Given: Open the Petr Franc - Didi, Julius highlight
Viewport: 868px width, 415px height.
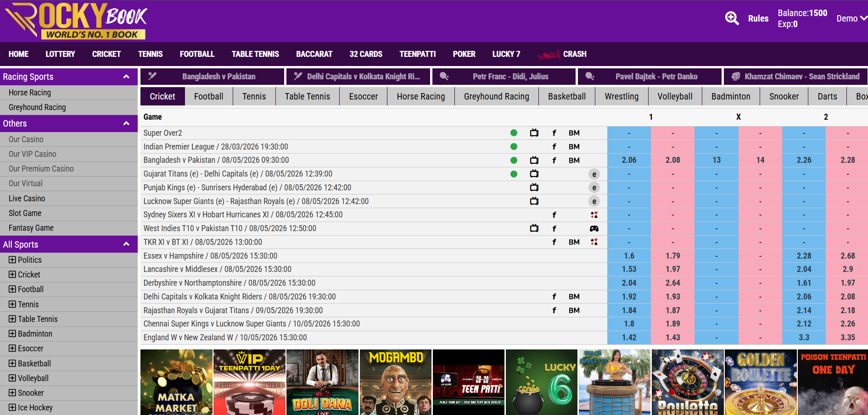Looking at the screenshot, I should (504, 77).
